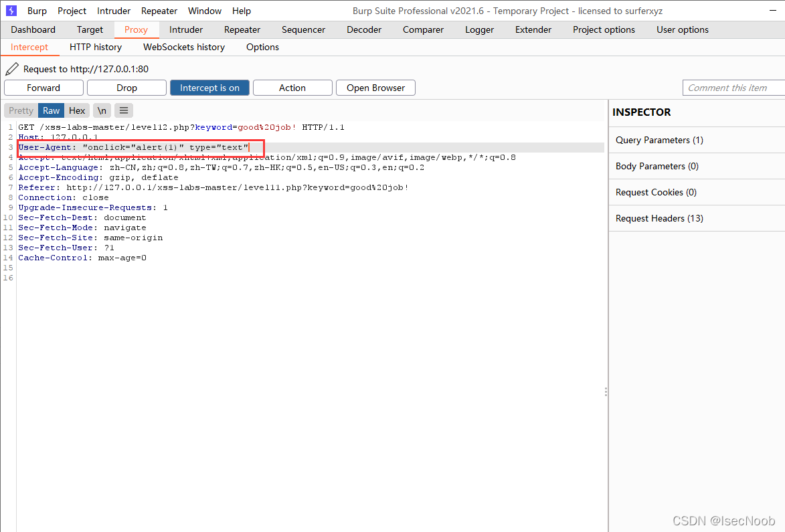Switch editor to Hex view

[77, 110]
